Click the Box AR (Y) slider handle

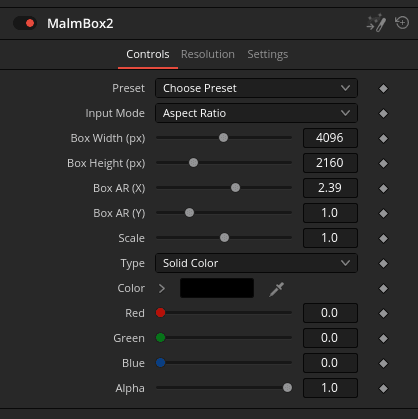[x=189, y=213]
